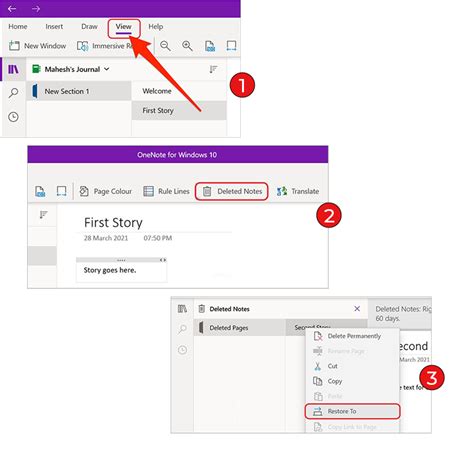Open the First Story page in page list
This screenshot has height=455, width=474.
[179, 110]
